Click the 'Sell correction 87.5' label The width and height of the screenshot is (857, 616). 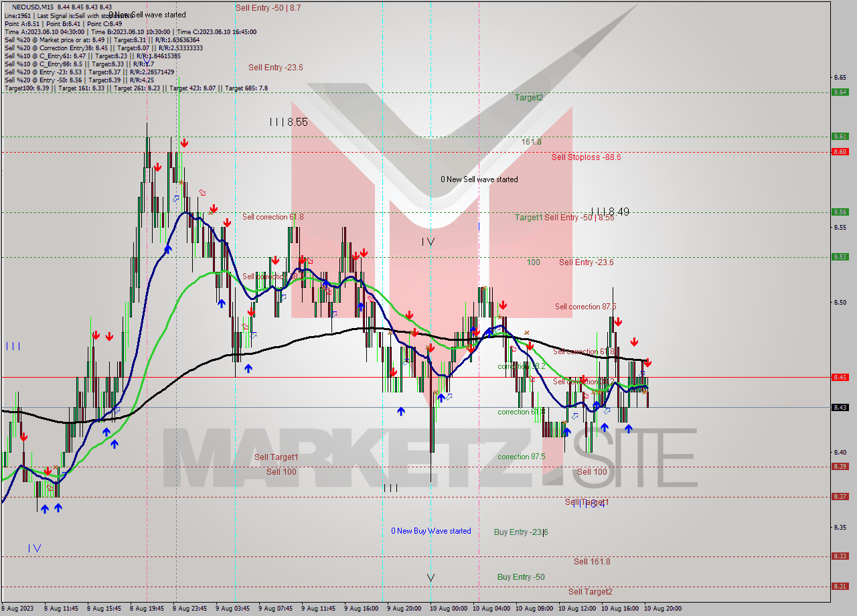(586, 306)
